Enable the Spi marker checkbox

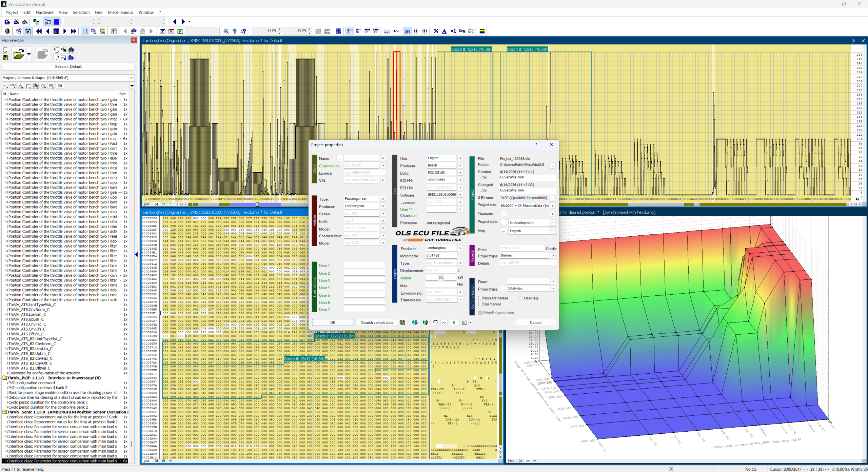pos(480,304)
